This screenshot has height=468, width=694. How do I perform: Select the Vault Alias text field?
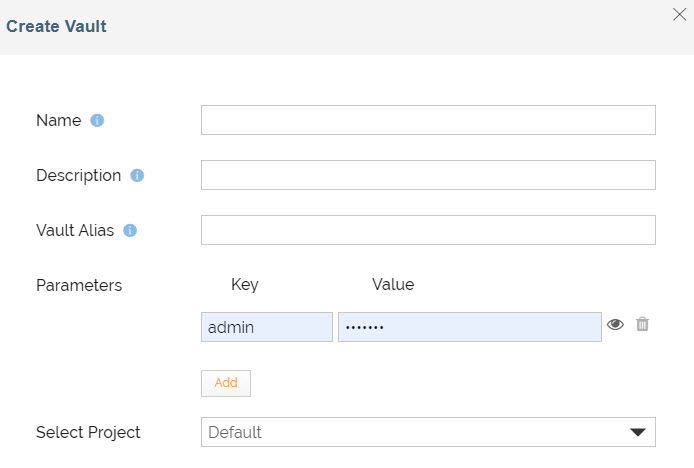[427, 230]
